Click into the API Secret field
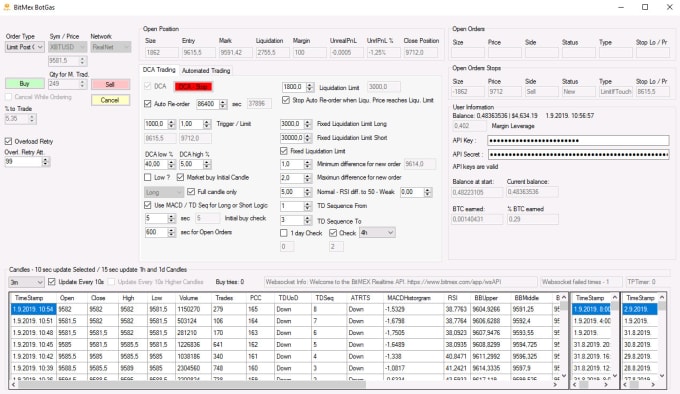This screenshot has width=680, height=394. pyautogui.click(x=578, y=154)
